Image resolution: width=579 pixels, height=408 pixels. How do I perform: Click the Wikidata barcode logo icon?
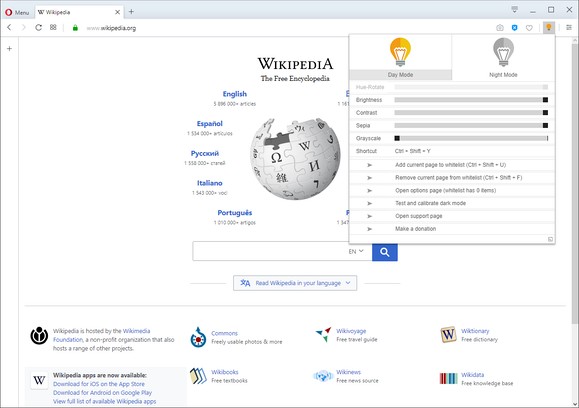click(x=448, y=378)
